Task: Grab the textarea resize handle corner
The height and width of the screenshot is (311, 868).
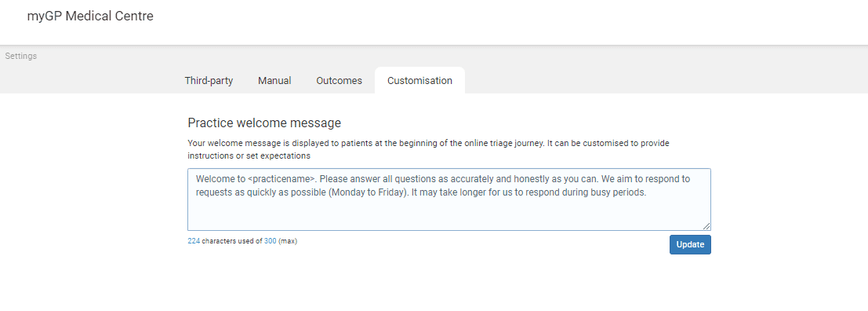Action: point(706,226)
